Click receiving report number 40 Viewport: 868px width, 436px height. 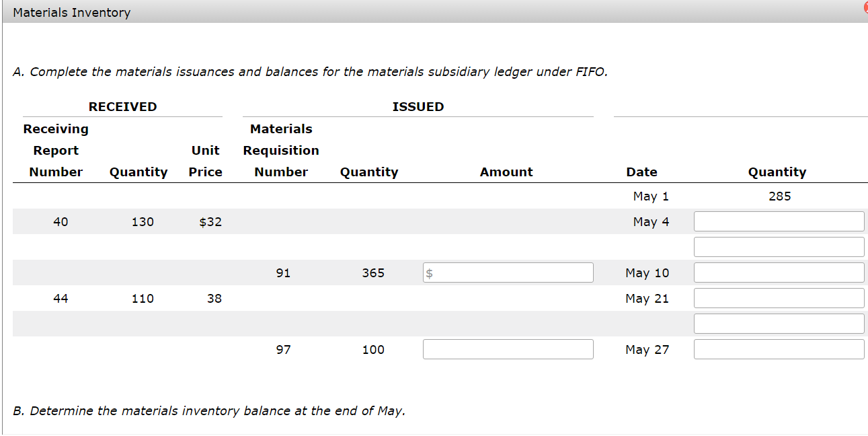point(61,221)
